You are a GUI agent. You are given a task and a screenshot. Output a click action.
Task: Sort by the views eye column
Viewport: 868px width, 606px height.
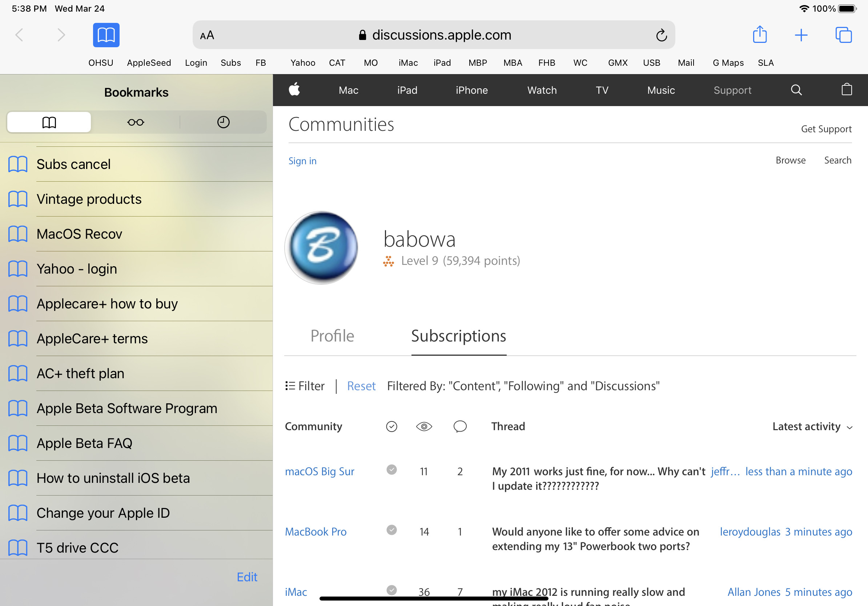coord(424,426)
